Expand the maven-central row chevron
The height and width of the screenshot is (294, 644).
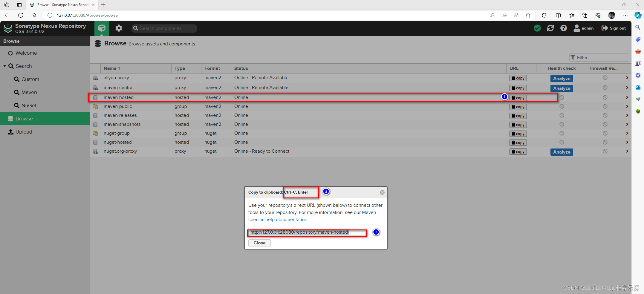pos(627,88)
